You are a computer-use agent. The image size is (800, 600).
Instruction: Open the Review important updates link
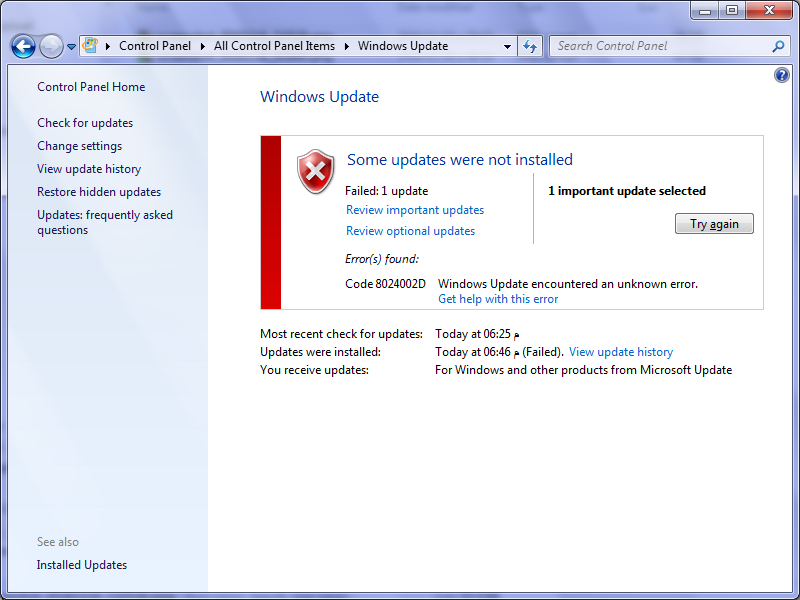(x=414, y=210)
